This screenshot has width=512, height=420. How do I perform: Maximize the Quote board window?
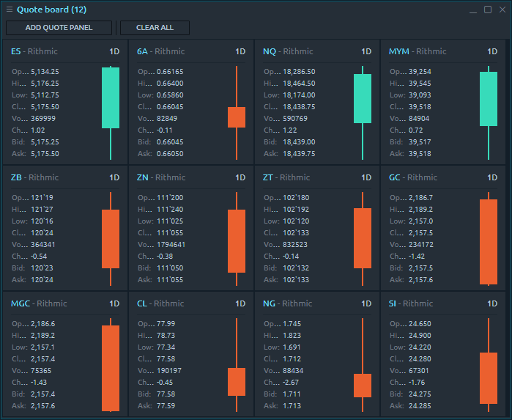click(488, 10)
